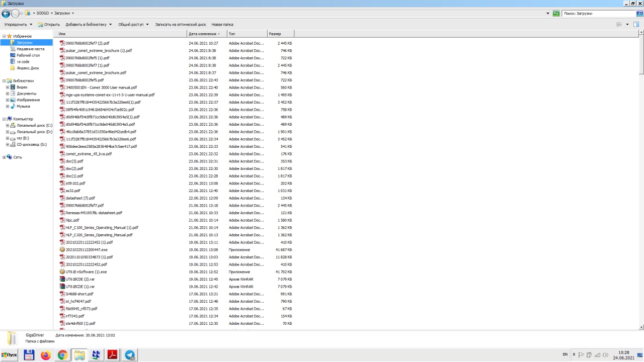
Task: Collapse the Избранное tree section
Action: 5,36
